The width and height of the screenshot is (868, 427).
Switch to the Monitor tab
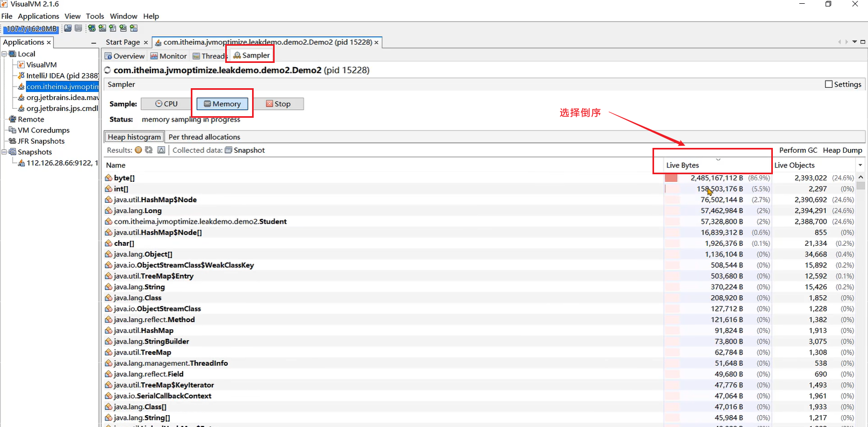(x=169, y=56)
